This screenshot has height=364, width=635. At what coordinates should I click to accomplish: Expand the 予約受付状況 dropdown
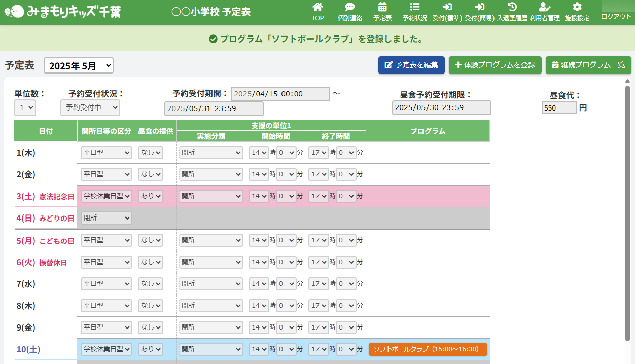point(90,107)
